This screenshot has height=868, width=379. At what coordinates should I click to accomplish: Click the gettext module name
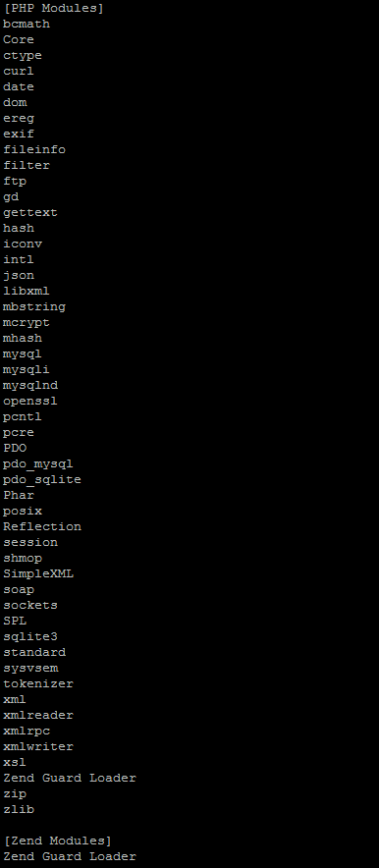[29, 212]
